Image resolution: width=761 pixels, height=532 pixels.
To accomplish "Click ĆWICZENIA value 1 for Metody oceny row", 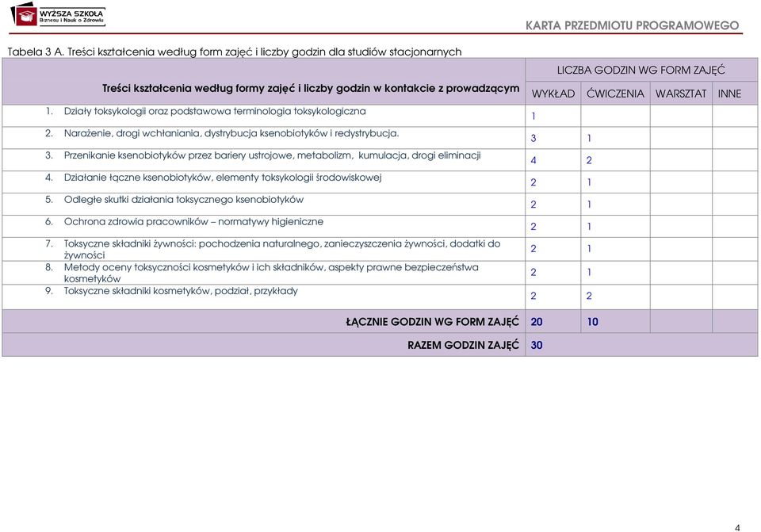I will pyautogui.click(x=589, y=272).
